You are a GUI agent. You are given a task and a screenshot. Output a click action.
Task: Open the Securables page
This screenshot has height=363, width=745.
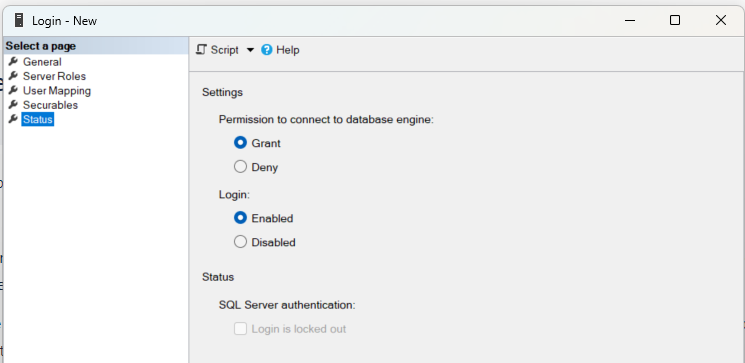[x=50, y=105]
